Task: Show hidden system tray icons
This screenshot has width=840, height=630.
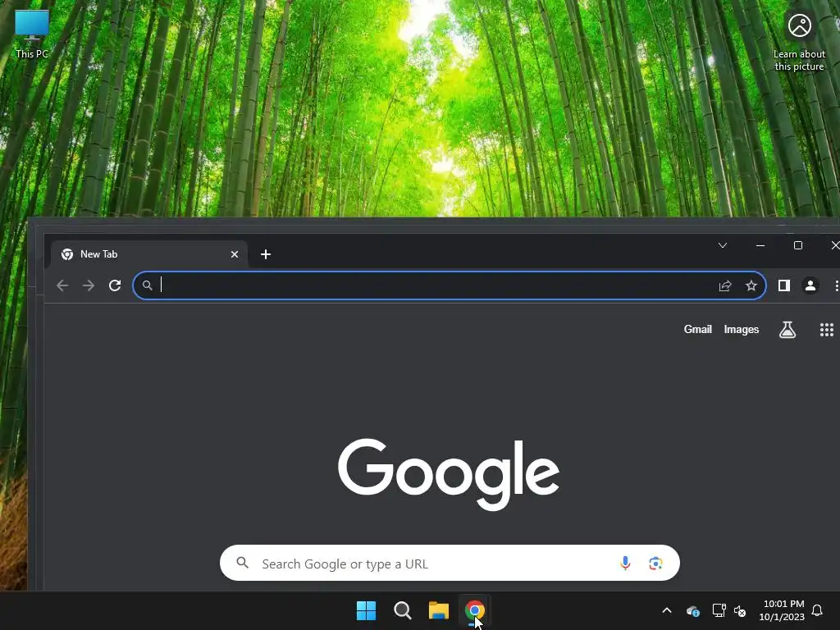Action: (666, 610)
